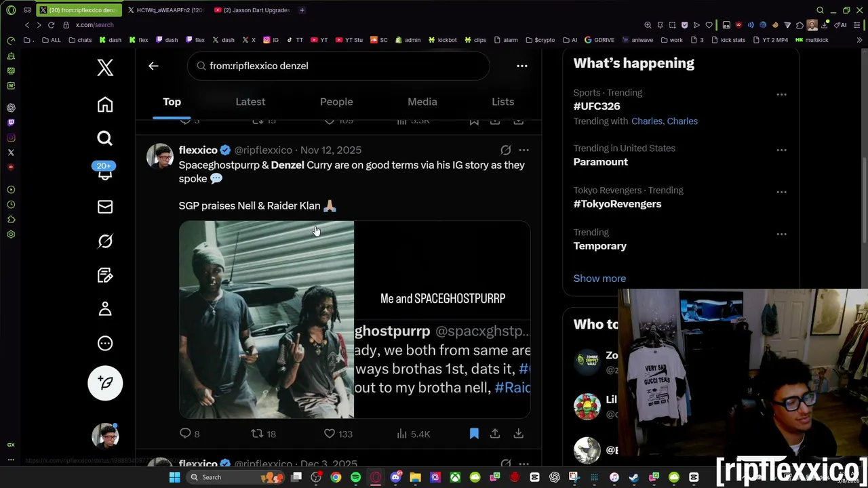This screenshot has width=868, height=488.
Task: Open More circle menu in sidebar
Action: coord(105,343)
